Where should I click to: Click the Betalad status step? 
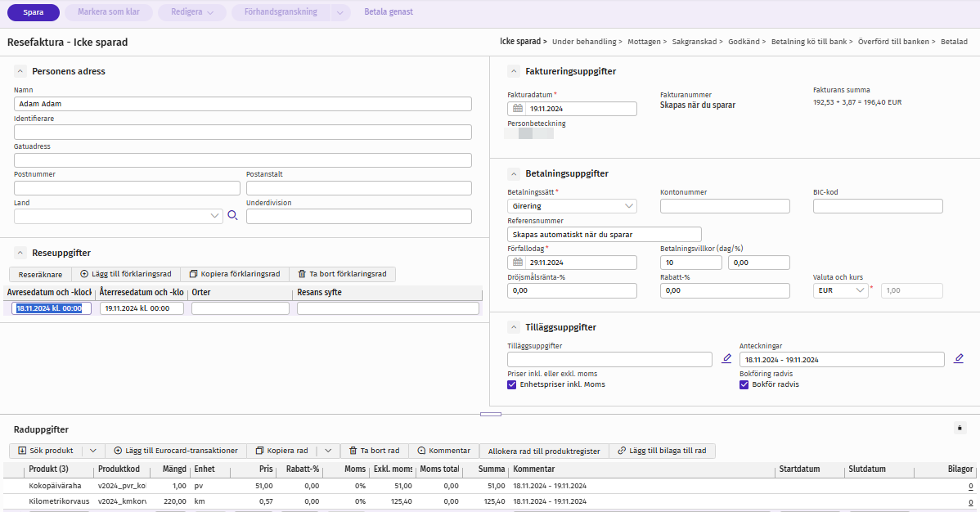954,42
